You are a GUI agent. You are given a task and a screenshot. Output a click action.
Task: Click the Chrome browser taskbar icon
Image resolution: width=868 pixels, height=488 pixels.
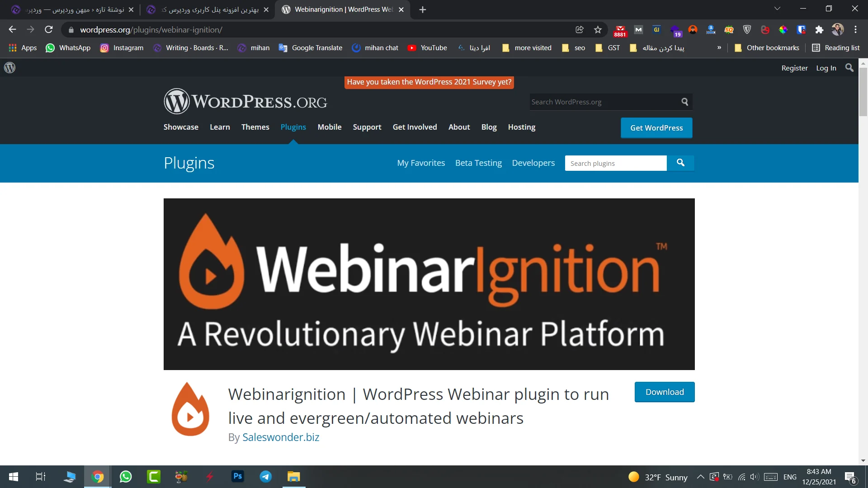pos(99,476)
